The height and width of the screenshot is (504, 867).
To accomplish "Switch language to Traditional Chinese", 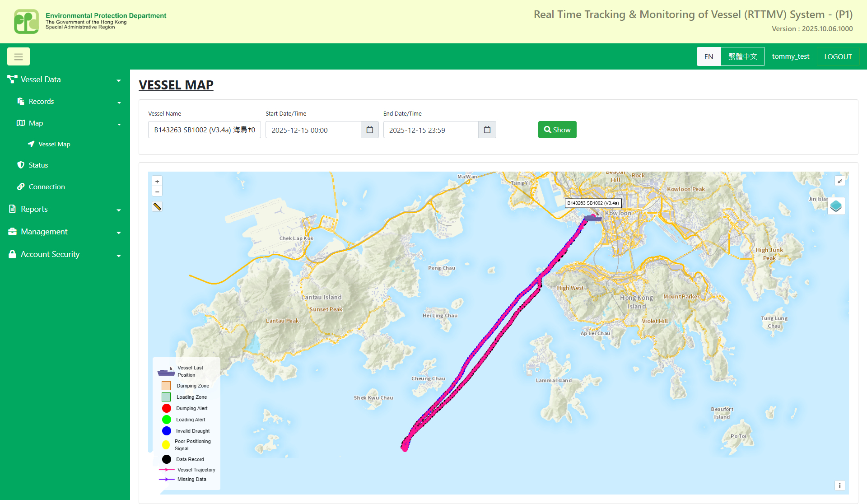I will coord(742,56).
